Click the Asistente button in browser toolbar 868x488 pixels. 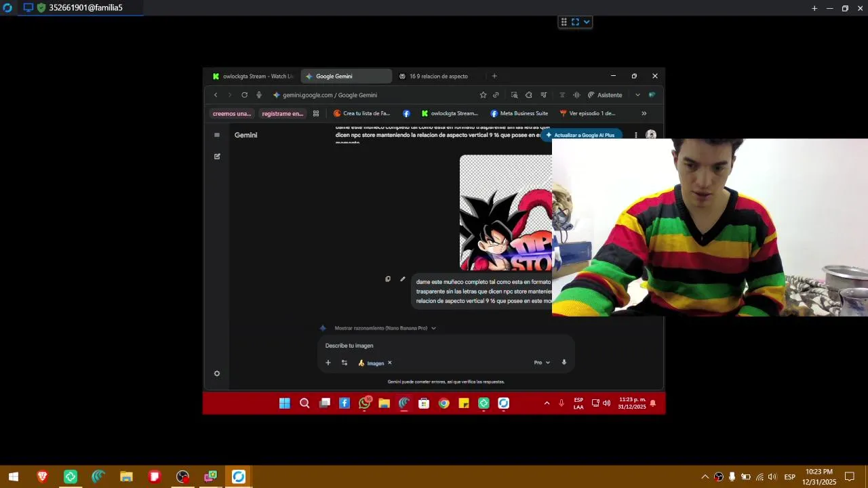[605, 95]
